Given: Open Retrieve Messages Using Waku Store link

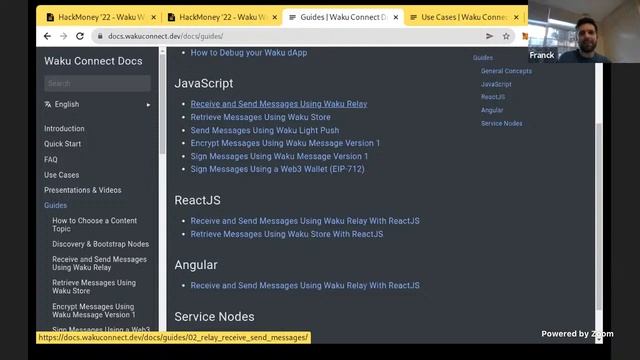Looking at the screenshot, I should 260,117.
